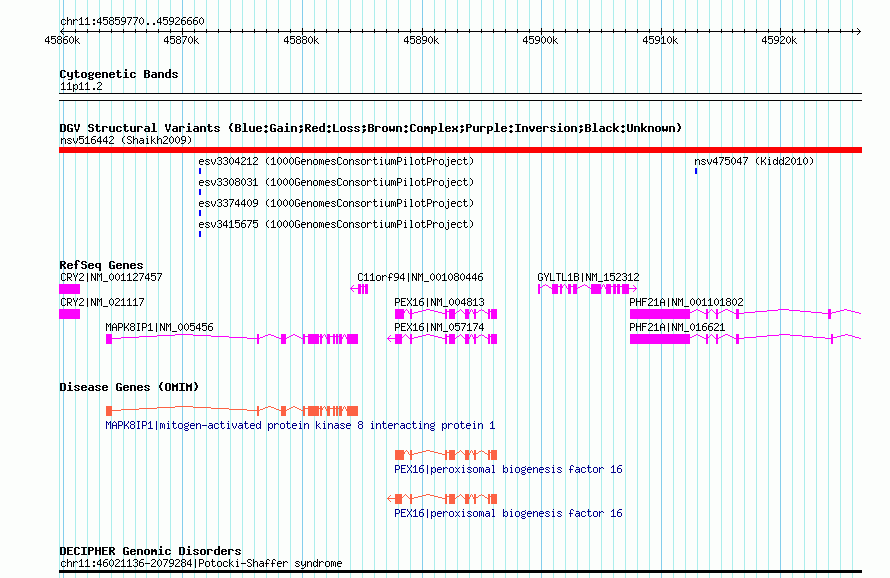The image size is (890, 578).
Task: Click the C11orf94|NM_001080446 gene label
Action: click(x=420, y=277)
